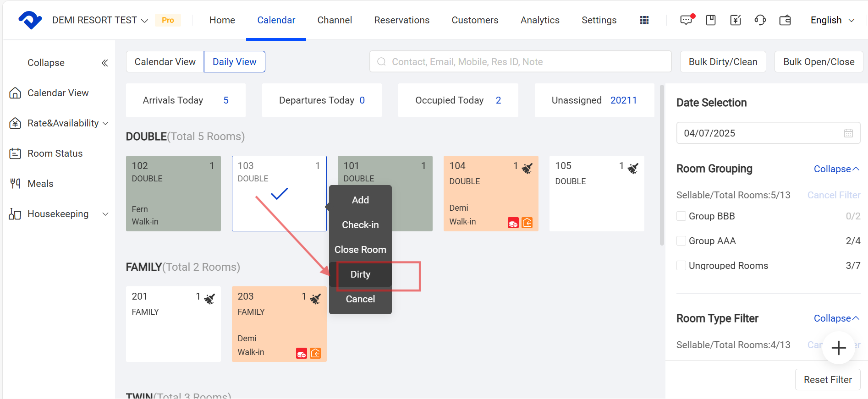Switch to the Reservations tab
This screenshot has height=399, width=868.
[401, 20]
